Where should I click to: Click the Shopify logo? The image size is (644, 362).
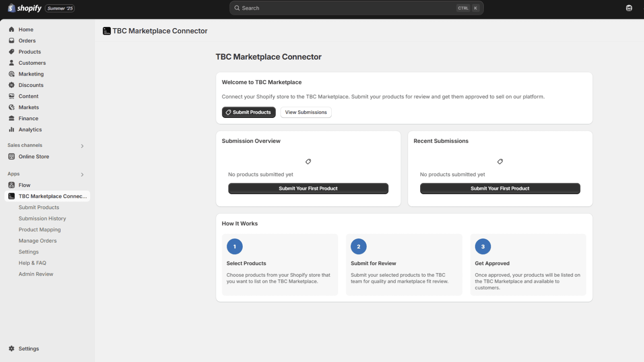(25, 8)
